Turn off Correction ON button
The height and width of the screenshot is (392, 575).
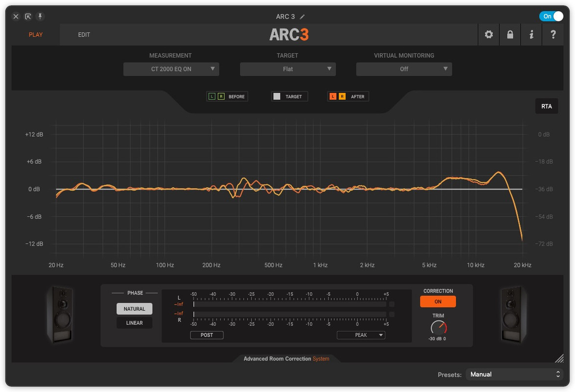click(438, 301)
